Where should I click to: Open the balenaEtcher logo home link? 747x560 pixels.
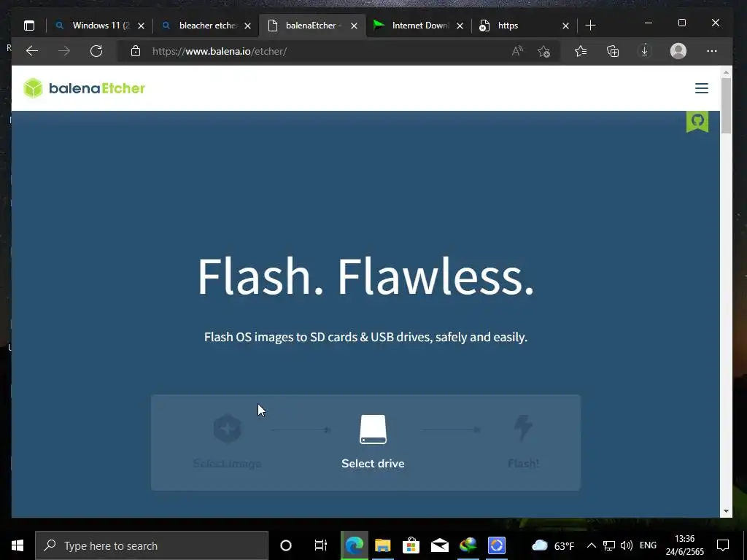[85, 88]
